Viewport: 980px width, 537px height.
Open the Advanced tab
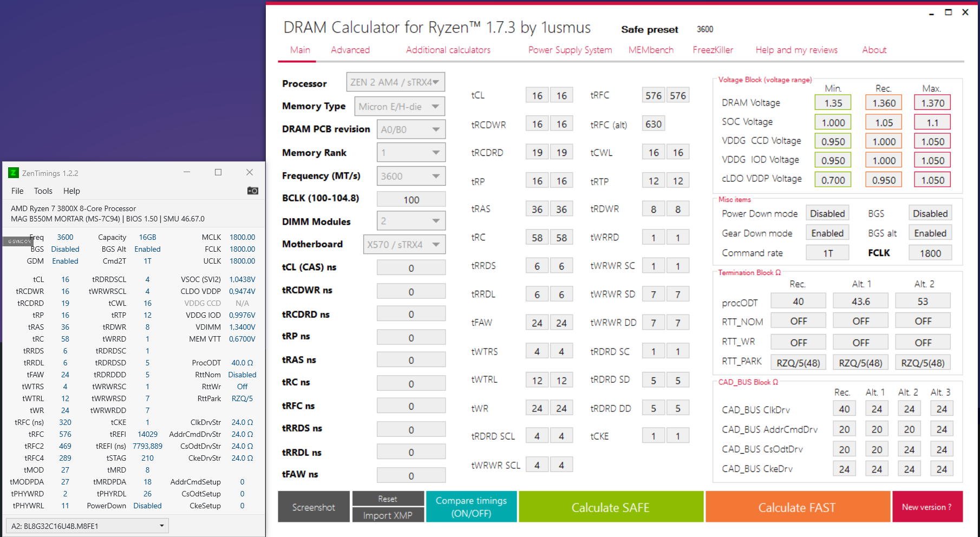(x=350, y=50)
